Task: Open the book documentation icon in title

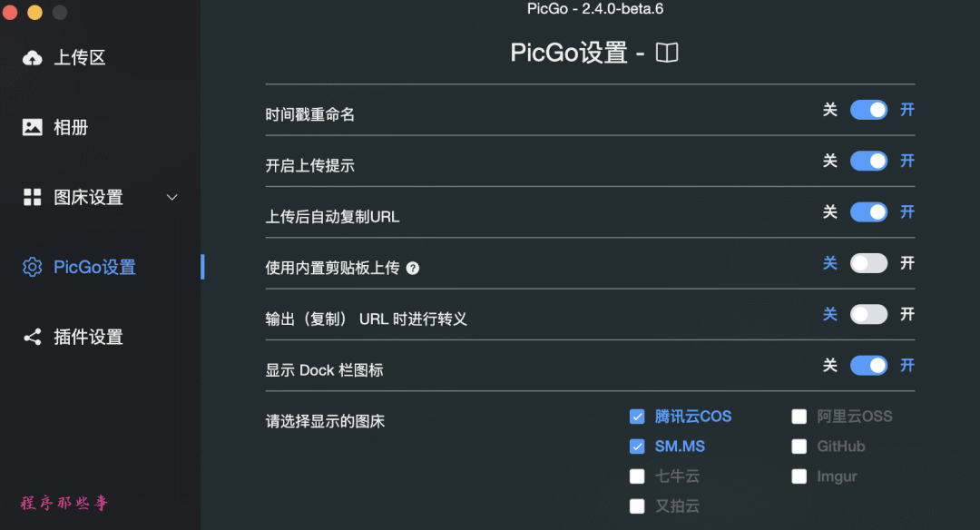Action: click(x=667, y=53)
